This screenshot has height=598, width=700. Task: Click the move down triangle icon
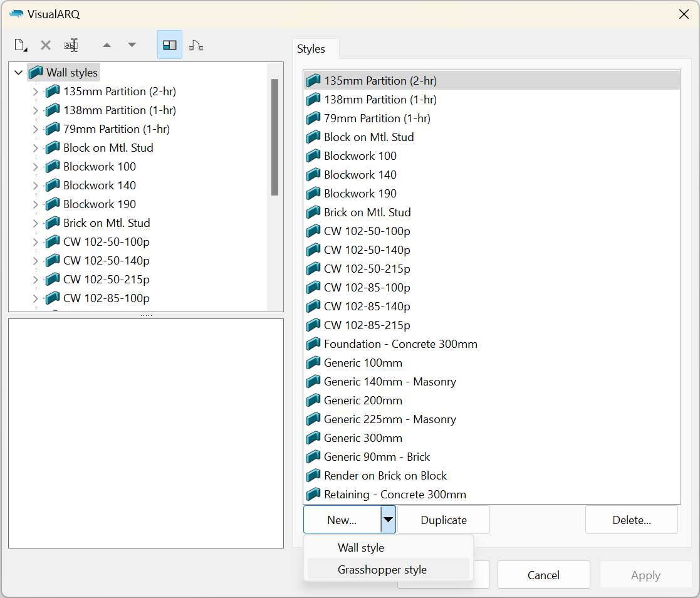[132, 45]
